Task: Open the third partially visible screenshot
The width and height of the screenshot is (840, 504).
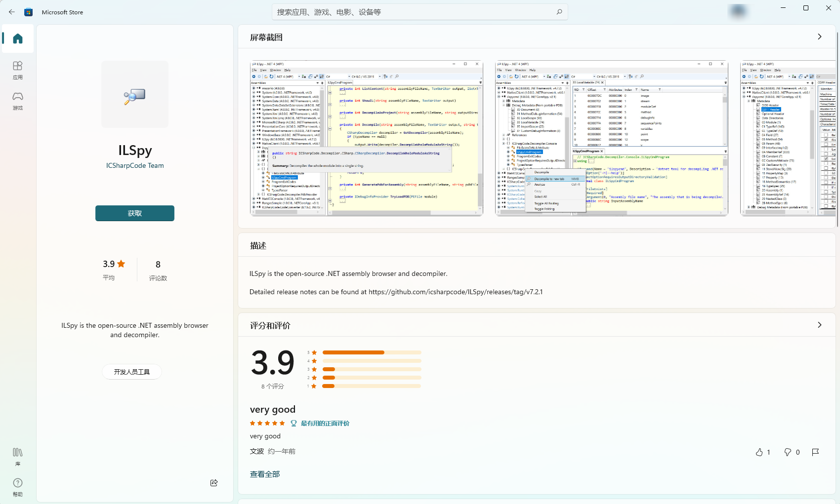Action: pos(788,138)
